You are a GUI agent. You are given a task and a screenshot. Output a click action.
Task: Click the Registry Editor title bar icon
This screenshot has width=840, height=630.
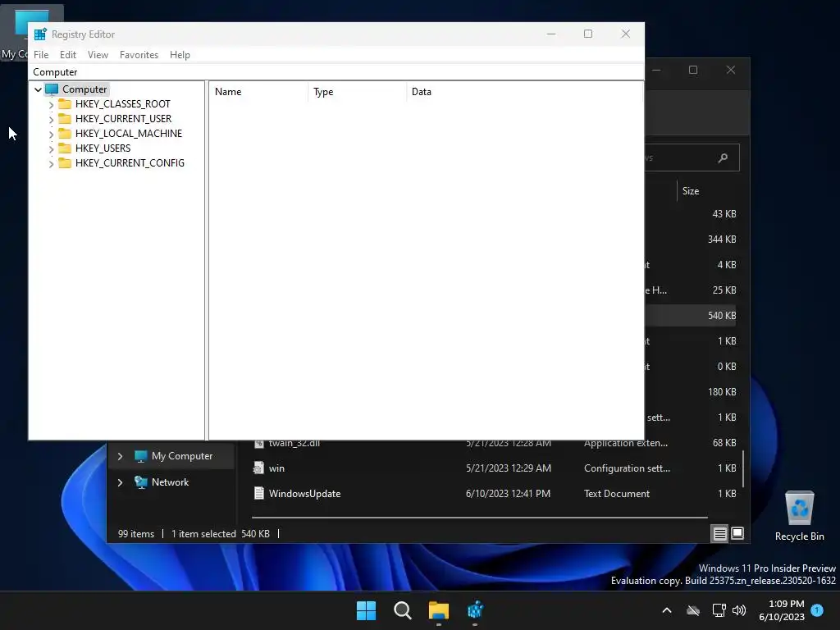point(40,34)
